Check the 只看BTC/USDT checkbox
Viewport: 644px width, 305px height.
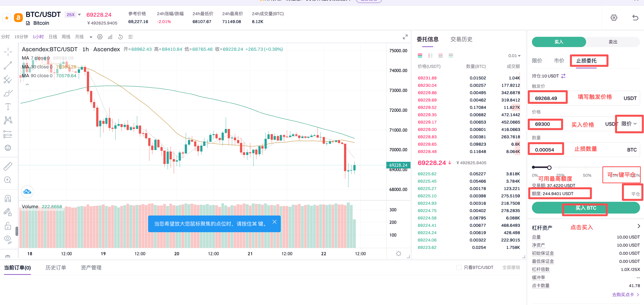point(459,267)
